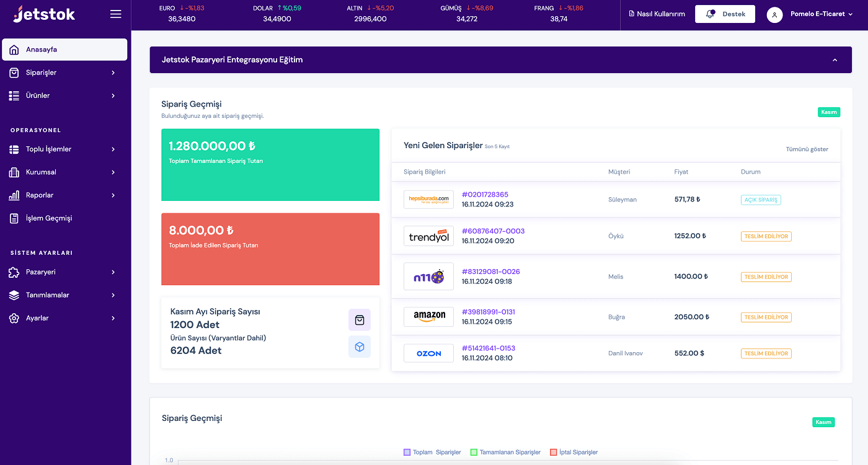Click TESLİM EDİLİYOR badge on Danil Ivanov's order
This screenshot has width=868, height=465.
click(x=766, y=353)
